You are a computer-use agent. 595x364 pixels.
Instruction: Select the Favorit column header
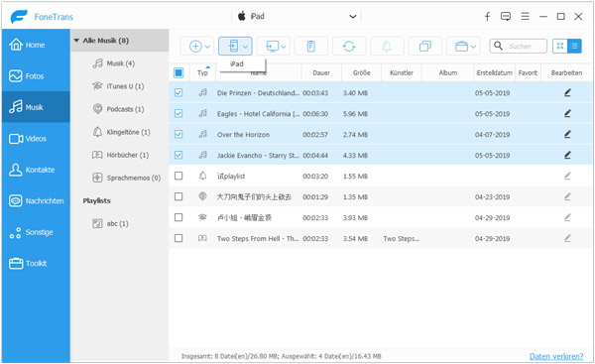528,72
